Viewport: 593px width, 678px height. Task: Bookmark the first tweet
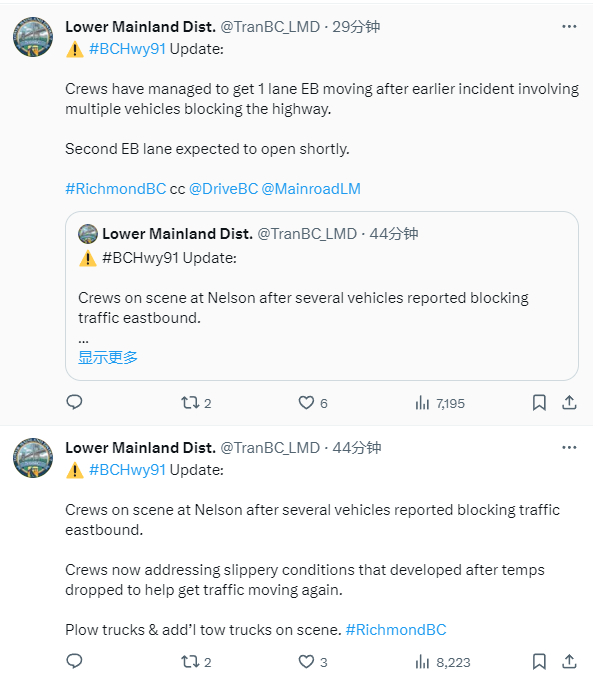point(539,403)
